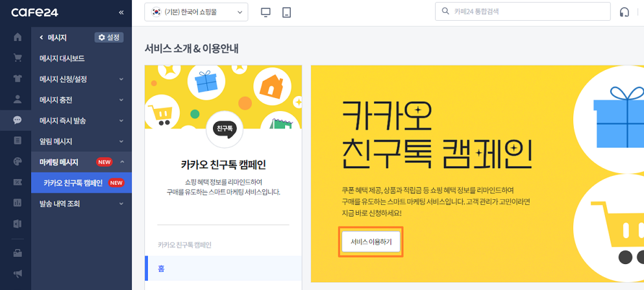
Task: Click the 서비스 이용하기 button
Action: (371, 242)
